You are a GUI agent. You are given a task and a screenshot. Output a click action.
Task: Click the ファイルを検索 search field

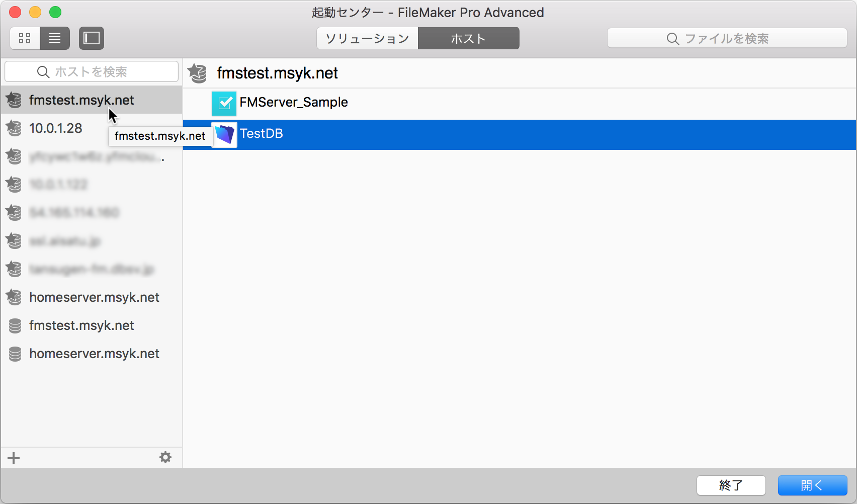click(727, 38)
